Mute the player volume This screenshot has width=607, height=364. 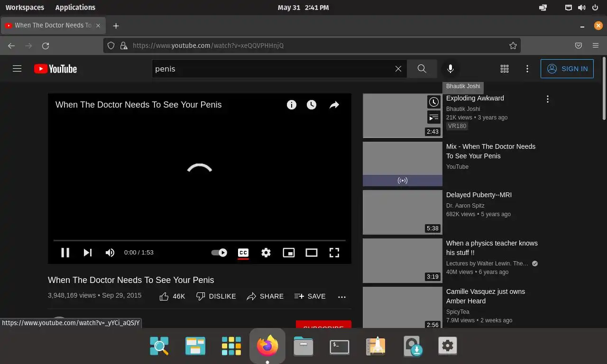coord(110,253)
